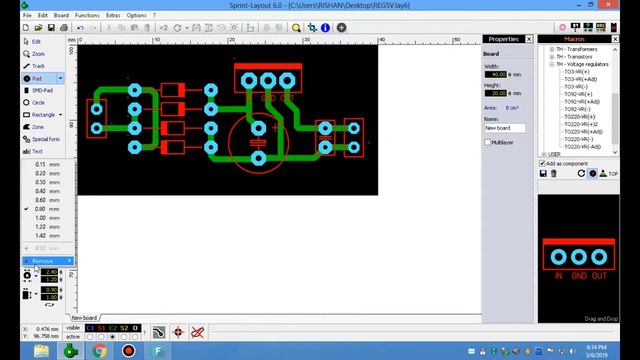Click the pink ring icon in toolbar
The height and width of the screenshot is (360, 640).
(x=562, y=27)
